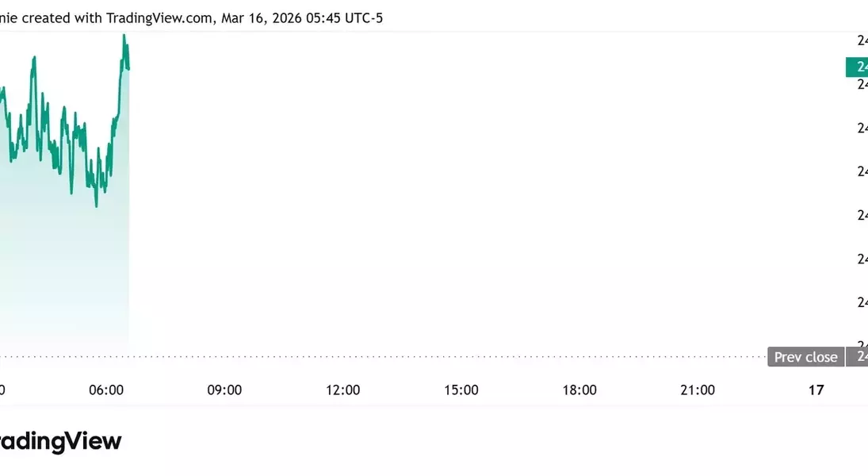Viewport: 868px width, 476px height.
Task: Click the TradingView logo text
Action: [60, 441]
